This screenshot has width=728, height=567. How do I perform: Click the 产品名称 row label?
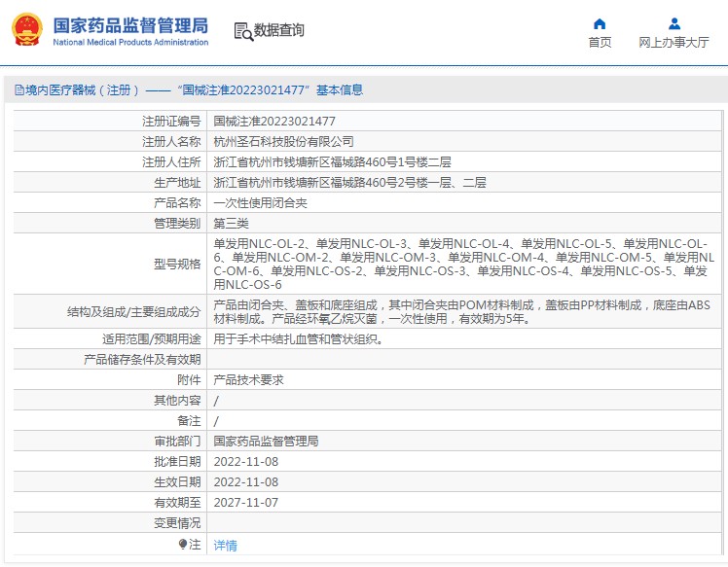click(177, 202)
